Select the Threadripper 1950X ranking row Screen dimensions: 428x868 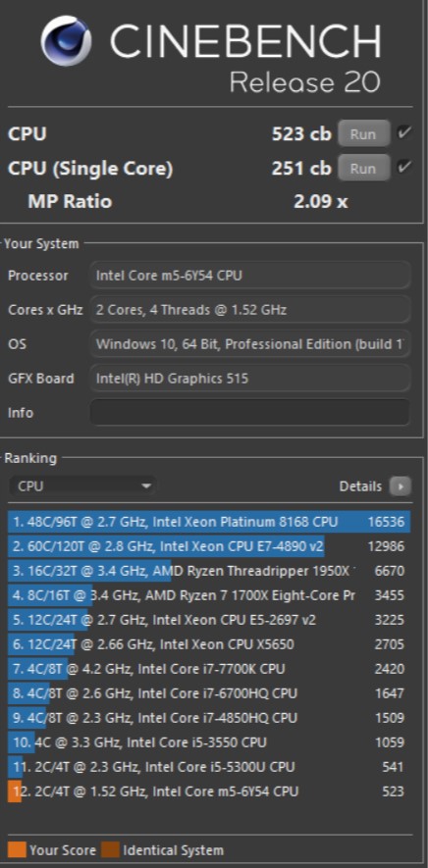pyautogui.click(x=209, y=571)
